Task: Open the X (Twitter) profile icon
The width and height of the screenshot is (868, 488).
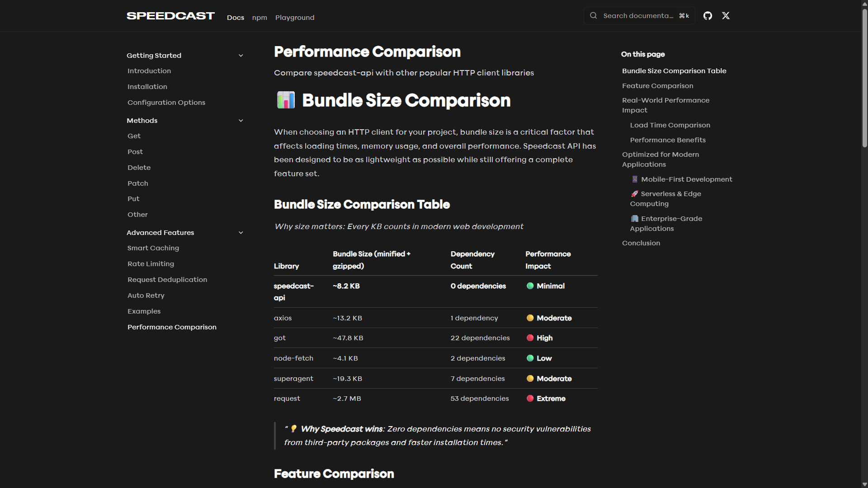Action: (726, 16)
